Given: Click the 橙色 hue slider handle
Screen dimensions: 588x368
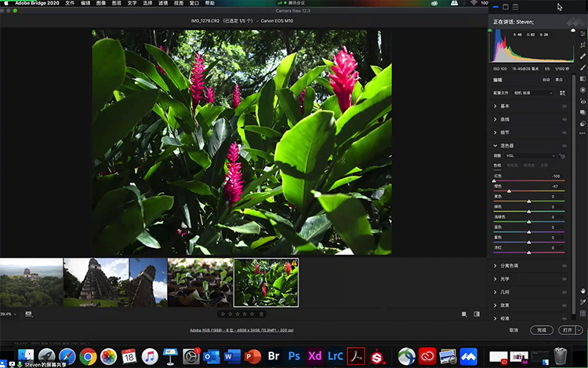Looking at the screenshot, I should (x=510, y=191).
